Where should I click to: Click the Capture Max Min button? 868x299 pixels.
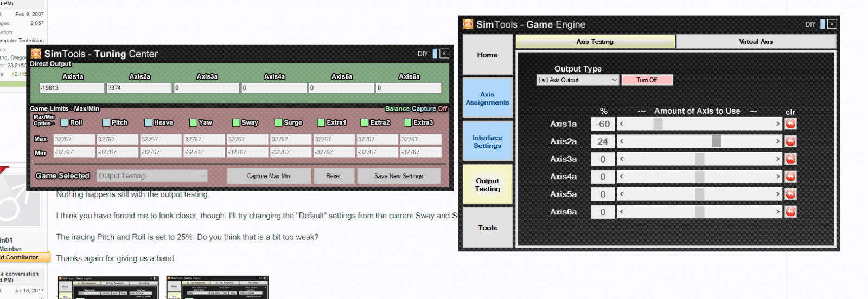click(x=269, y=176)
